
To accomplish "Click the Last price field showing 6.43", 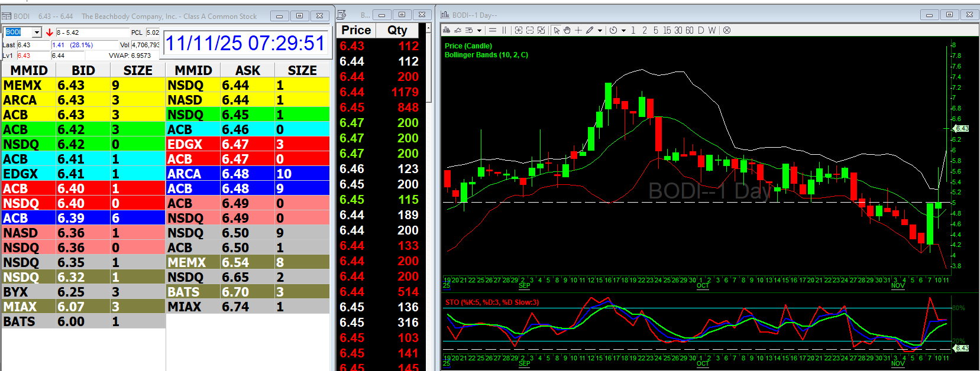I will point(33,45).
